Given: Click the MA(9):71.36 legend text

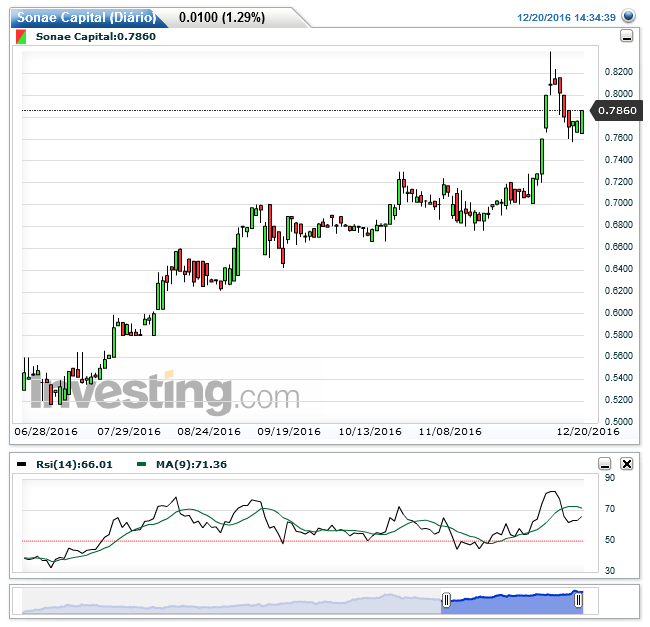Looking at the screenshot, I should tap(192, 464).
